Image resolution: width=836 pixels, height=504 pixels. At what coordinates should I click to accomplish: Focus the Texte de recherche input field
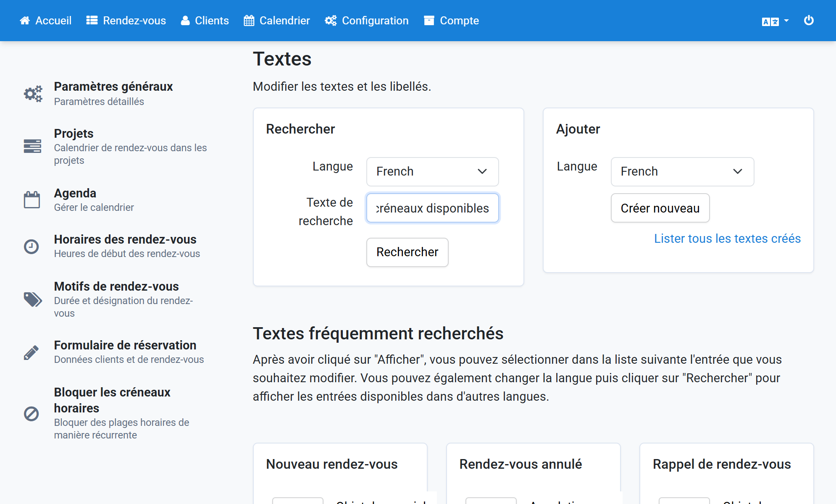tap(432, 208)
